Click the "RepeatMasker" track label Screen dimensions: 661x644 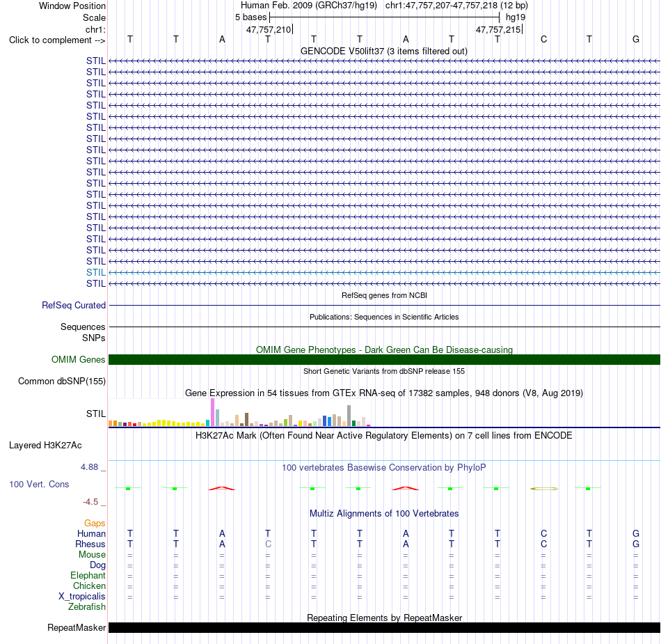77,628
